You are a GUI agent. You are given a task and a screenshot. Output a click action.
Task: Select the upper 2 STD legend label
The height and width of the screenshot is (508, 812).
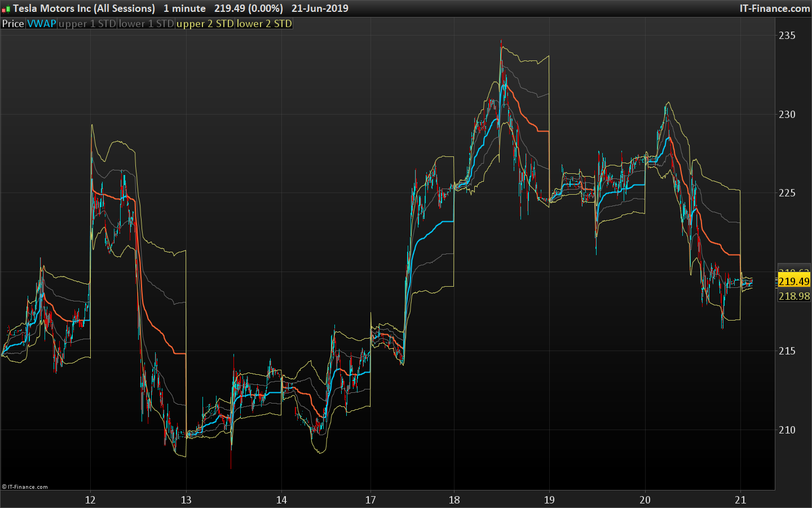(x=205, y=24)
